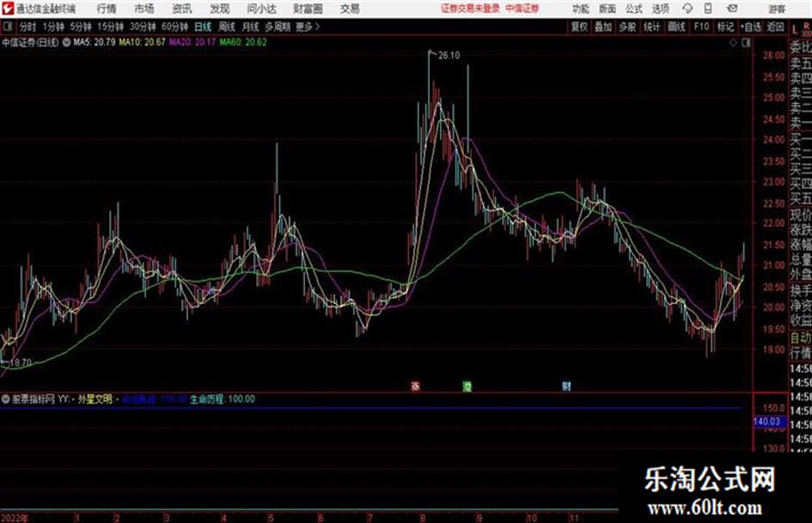
Task: Click the green 港 marker below the chart
Action: pyautogui.click(x=467, y=386)
